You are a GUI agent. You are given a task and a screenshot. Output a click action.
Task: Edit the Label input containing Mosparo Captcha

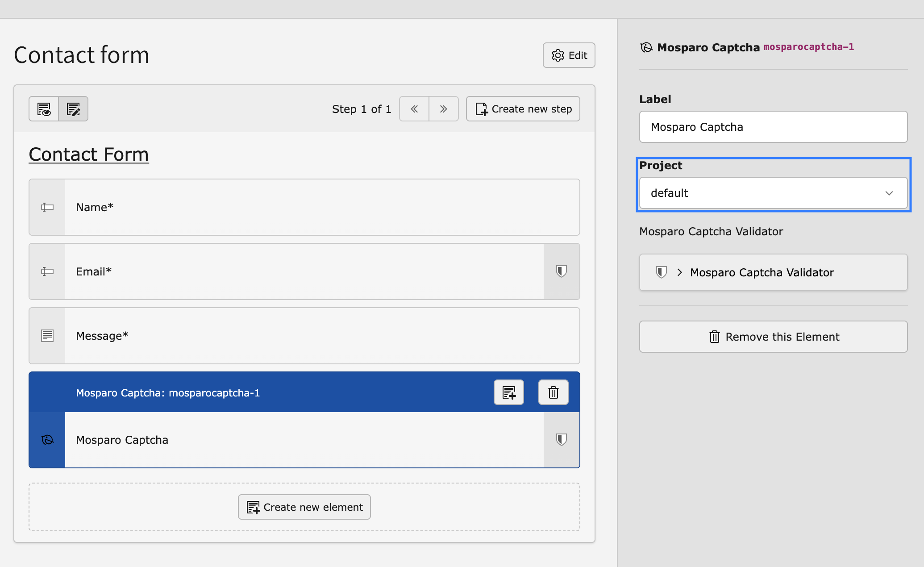pyautogui.click(x=773, y=127)
